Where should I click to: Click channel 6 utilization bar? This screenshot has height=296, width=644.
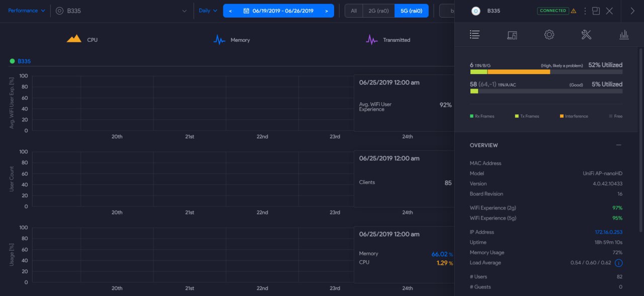(x=546, y=71)
